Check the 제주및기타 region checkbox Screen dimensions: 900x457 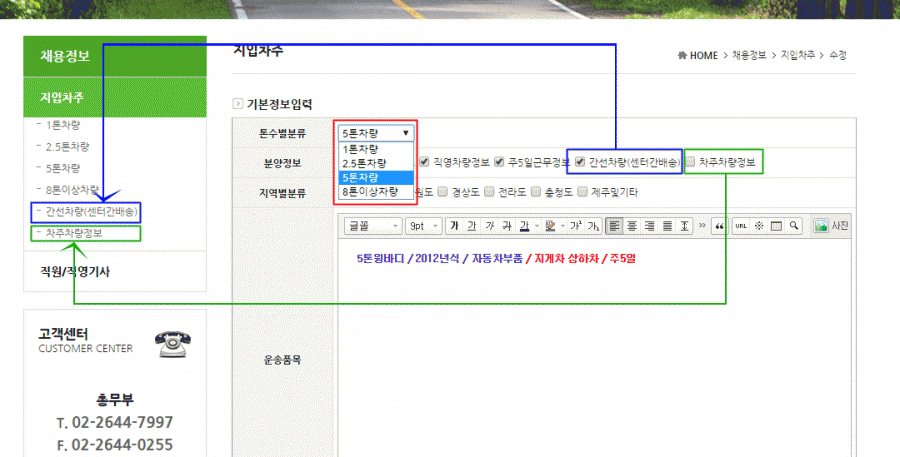pos(582,192)
